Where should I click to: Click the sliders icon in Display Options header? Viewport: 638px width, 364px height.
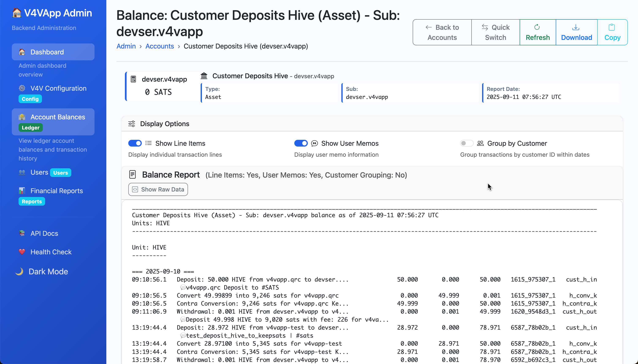click(x=132, y=124)
